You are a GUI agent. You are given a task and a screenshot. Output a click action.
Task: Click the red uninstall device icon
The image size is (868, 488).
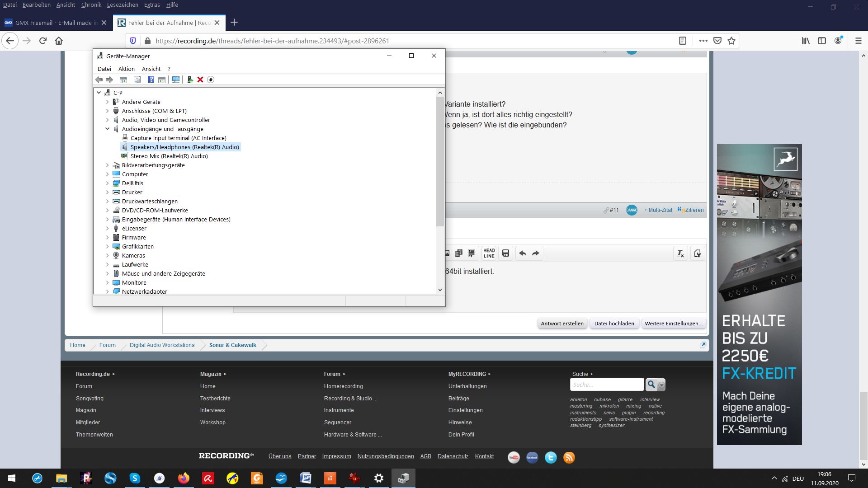pos(200,80)
